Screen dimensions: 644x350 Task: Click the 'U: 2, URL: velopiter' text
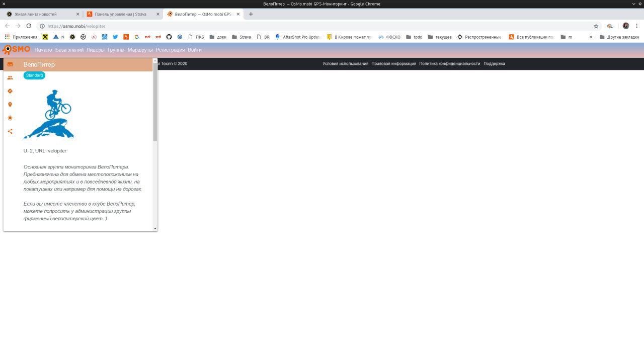click(x=45, y=151)
